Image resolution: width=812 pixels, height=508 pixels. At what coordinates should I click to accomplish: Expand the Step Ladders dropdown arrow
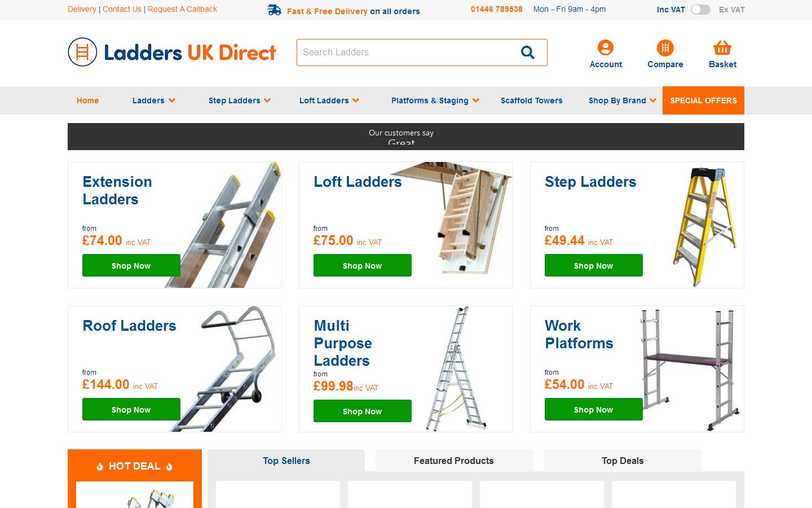coord(267,100)
